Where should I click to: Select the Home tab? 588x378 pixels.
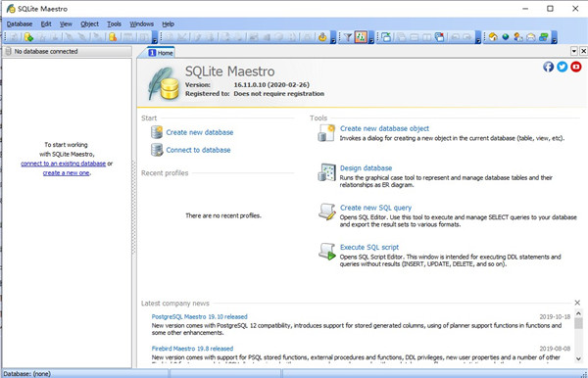[x=161, y=53]
